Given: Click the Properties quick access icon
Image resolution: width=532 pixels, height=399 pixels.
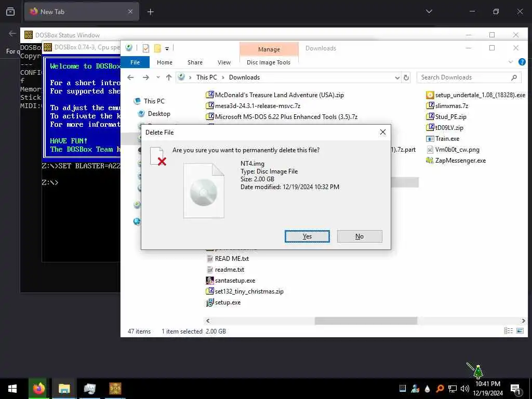Looking at the screenshot, I should coord(146,48).
